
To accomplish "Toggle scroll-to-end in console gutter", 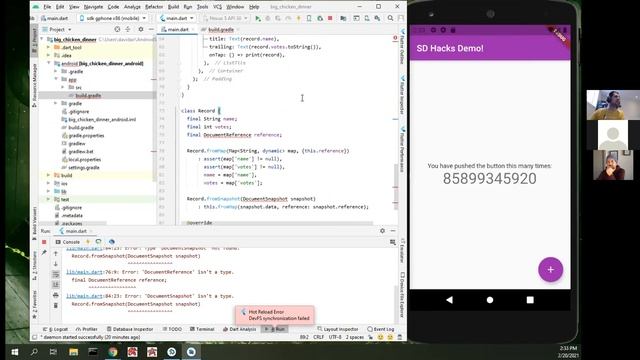I will (x=56, y=284).
